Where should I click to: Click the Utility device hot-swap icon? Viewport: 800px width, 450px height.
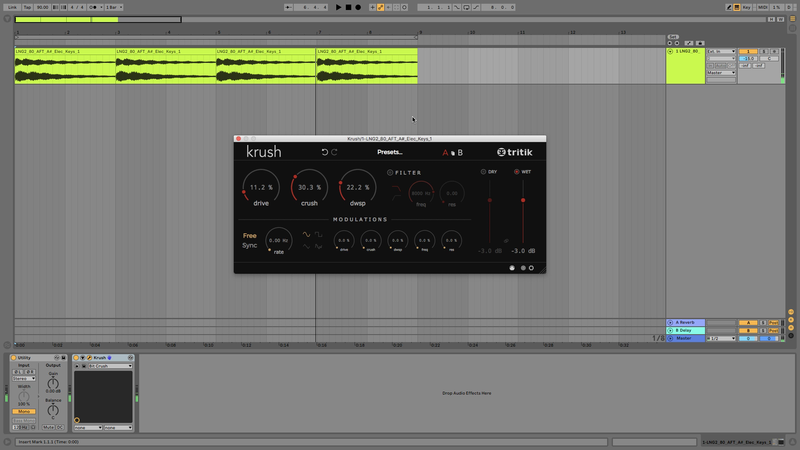[57, 358]
